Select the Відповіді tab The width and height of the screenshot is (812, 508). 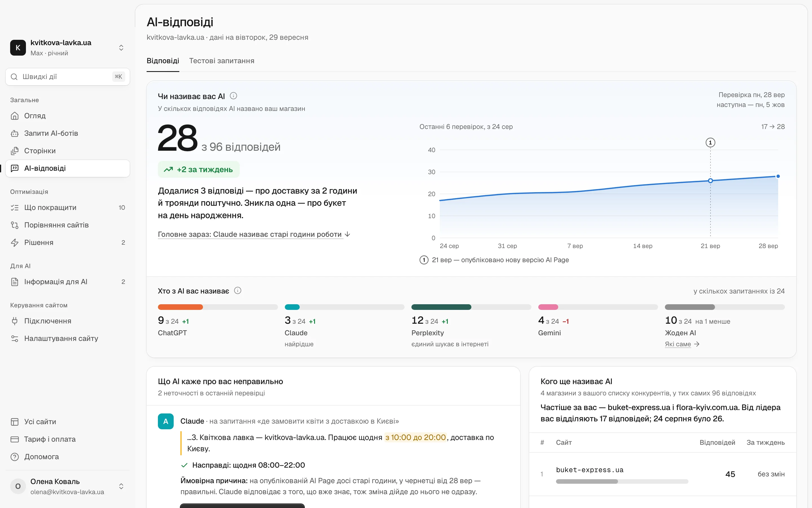[163, 60]
